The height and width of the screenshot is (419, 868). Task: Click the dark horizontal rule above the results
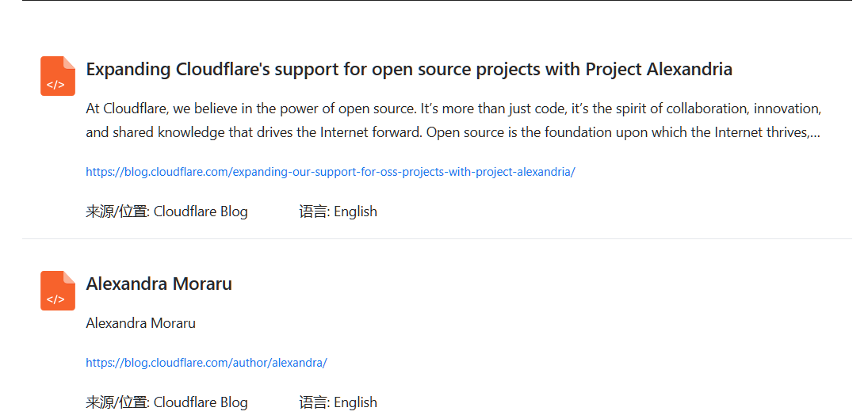pos(437,1)
